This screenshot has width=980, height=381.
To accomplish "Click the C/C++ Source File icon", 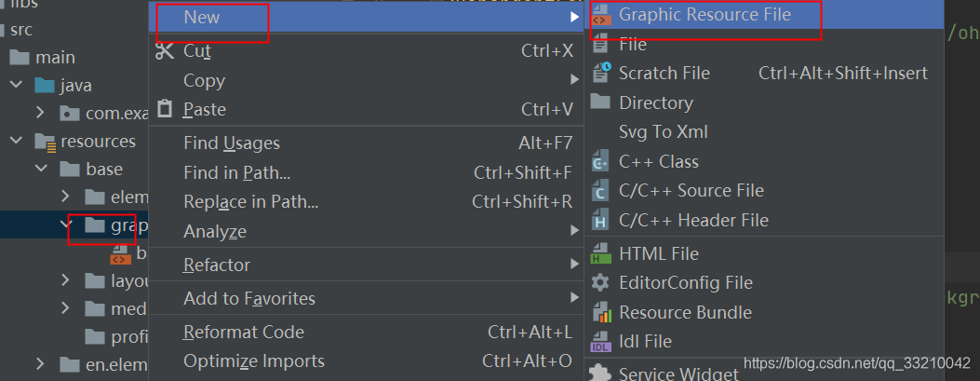I will (600, 190).
